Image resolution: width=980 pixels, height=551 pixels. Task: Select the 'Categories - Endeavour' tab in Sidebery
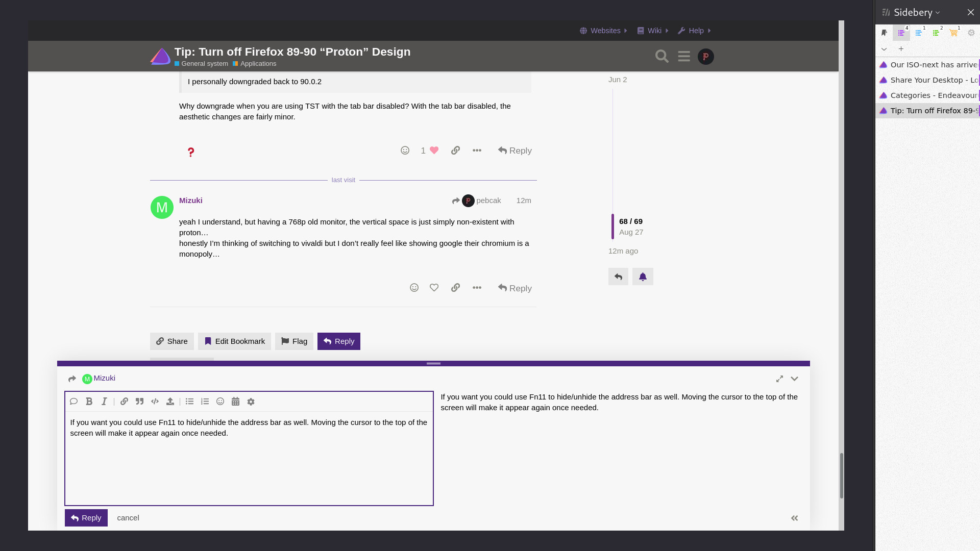pyautogui.click(x=927, y=95)
